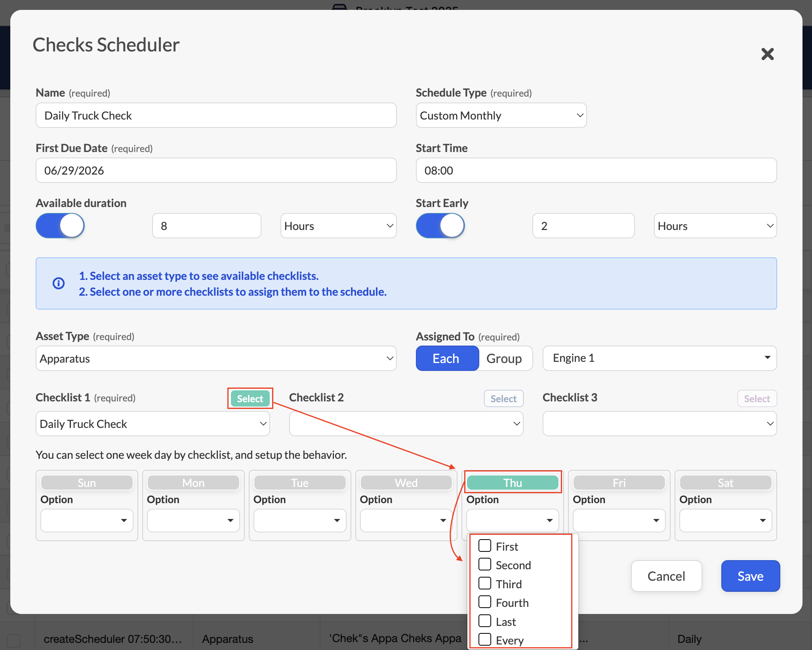Check the Every option
812x650 pixels.
coord(485,640)
